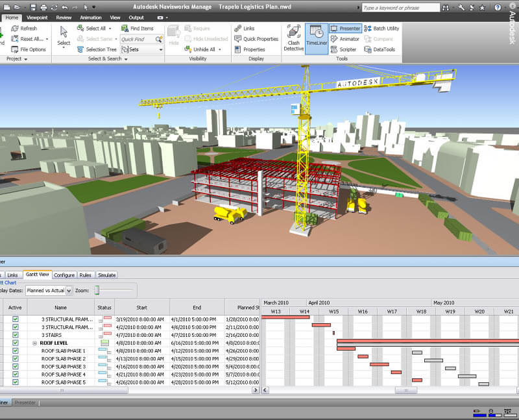Click the Find Items tool
The width and height of the screenshot is (519, 420).
coord(138,29)
